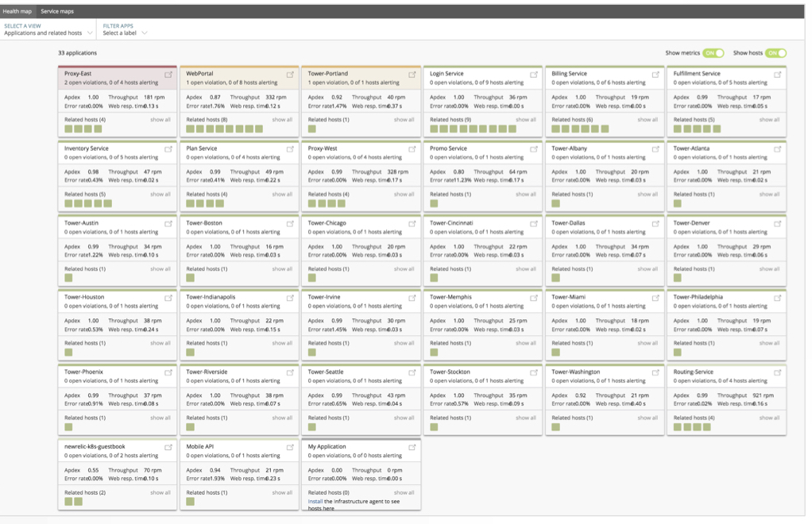812x524 pixels.
Task: Open Tower-Philadelphia external link icon
Action: 777,298
